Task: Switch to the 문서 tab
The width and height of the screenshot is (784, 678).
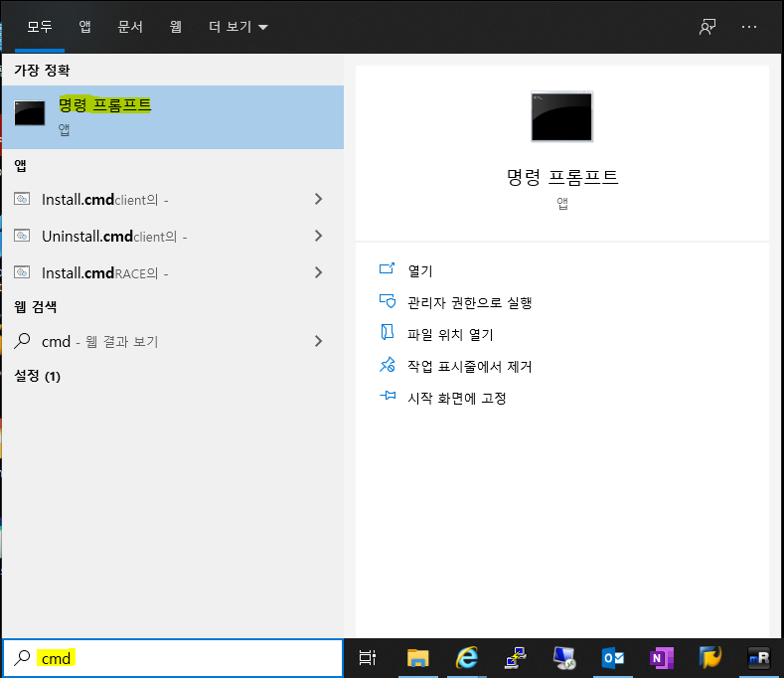Action: coord(130,27)
